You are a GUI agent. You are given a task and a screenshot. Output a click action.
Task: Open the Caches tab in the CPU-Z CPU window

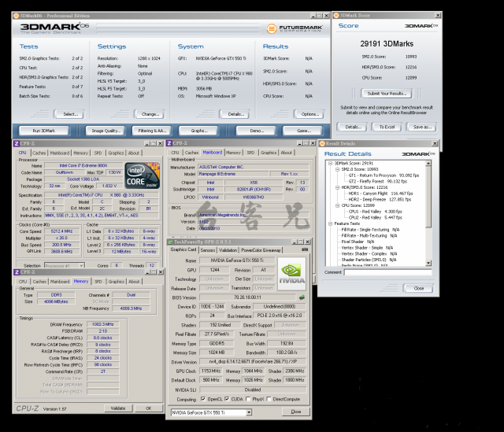(39, 153)
